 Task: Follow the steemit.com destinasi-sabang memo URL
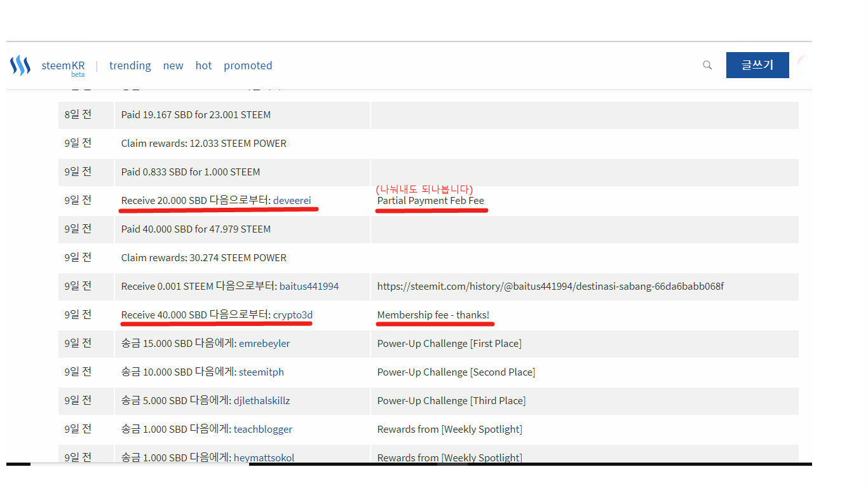(550, 286)
